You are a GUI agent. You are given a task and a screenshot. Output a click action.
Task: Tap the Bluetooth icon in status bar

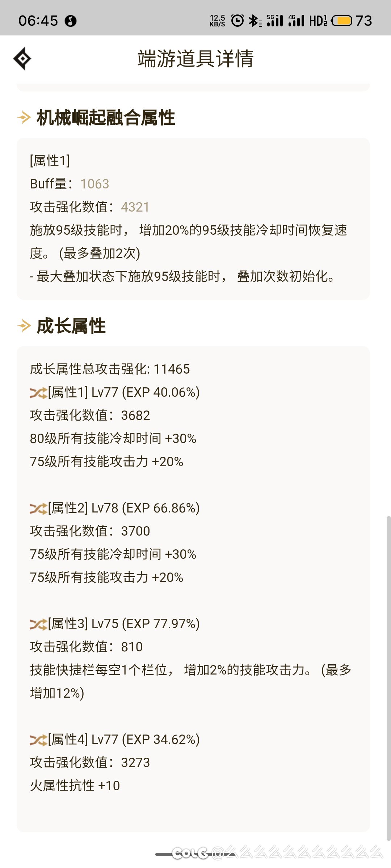point(254,21)
